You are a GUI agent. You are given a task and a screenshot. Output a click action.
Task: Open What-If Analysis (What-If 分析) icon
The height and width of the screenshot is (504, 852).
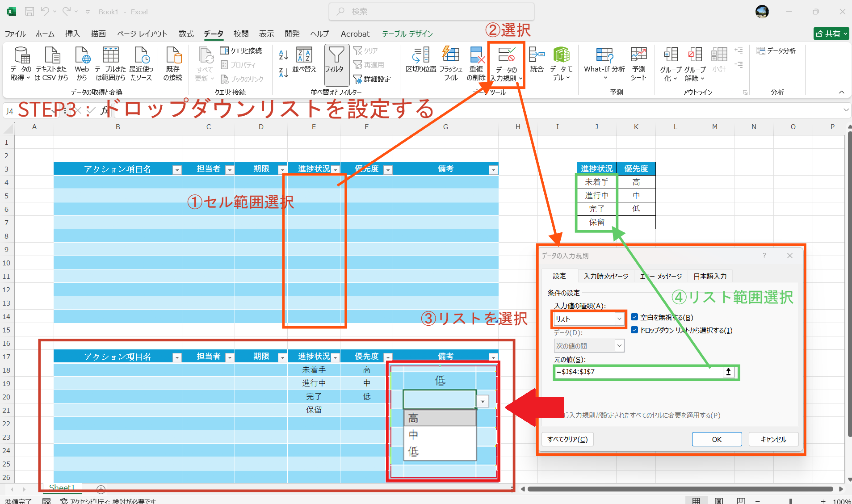(x=604, y=63)
